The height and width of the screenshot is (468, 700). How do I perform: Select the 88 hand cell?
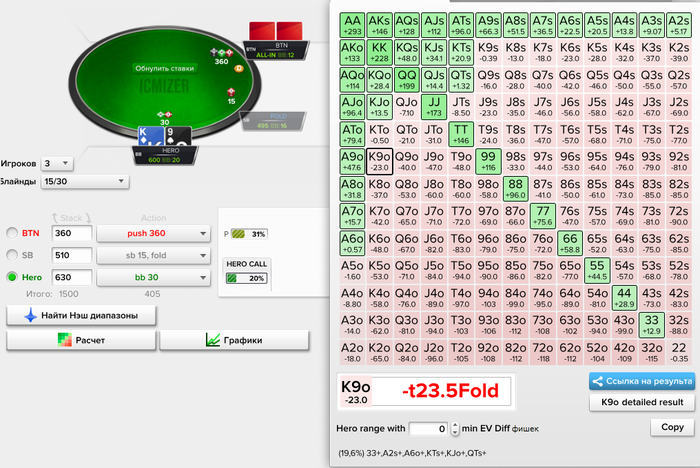516,188
